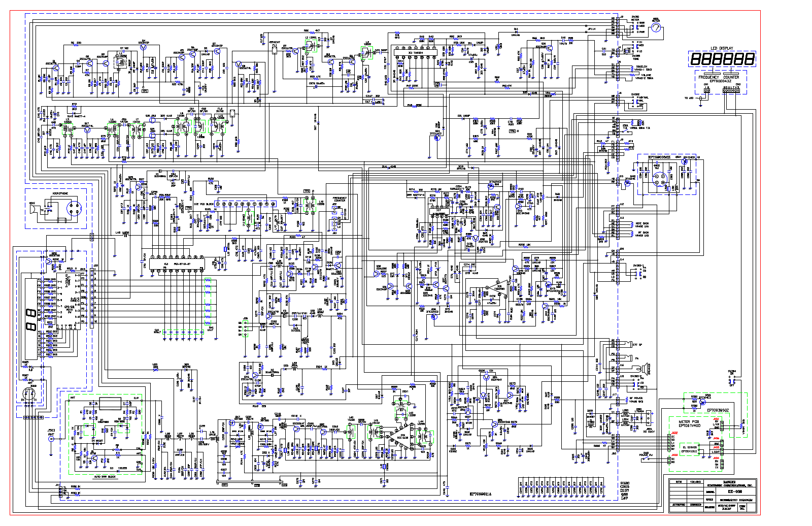Viewport: 812px width, 526px height.
Task: Click the PWR position of the meter switch
Action: [x=641, y=31]
